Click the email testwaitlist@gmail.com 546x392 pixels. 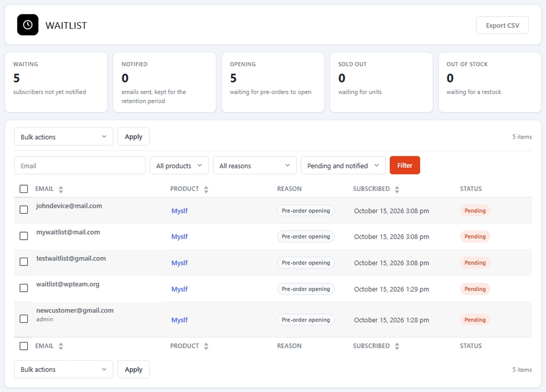[71, 259]
